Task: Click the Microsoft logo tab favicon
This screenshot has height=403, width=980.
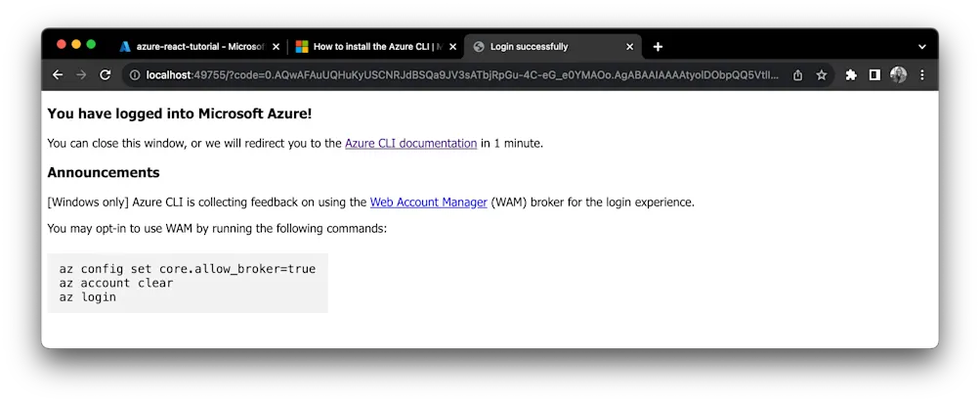Action: click(x=302, y=46)
